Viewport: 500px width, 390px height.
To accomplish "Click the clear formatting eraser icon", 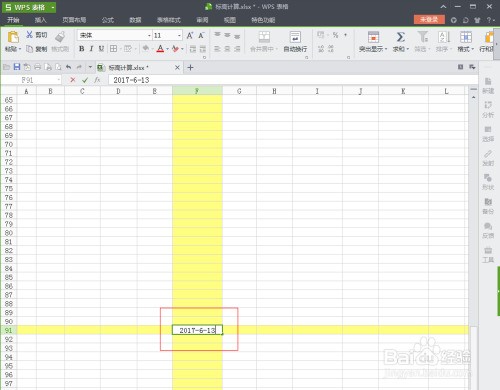I will [175, 49].
